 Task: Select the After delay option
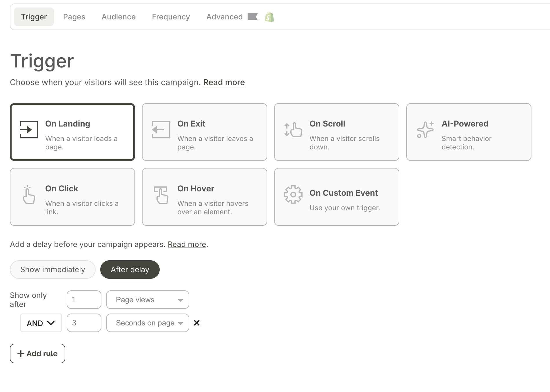pos(130,270)
